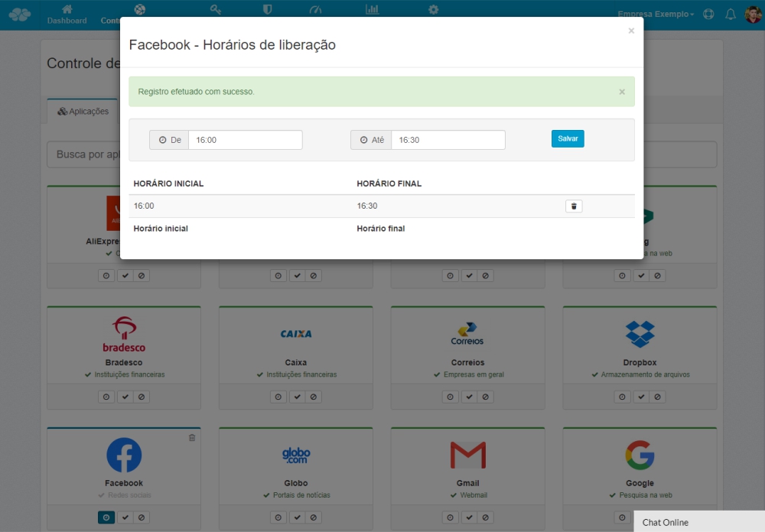This screenshot has width=765, height=532.
Task: Dismiss the success alert message
Action: 622,92
